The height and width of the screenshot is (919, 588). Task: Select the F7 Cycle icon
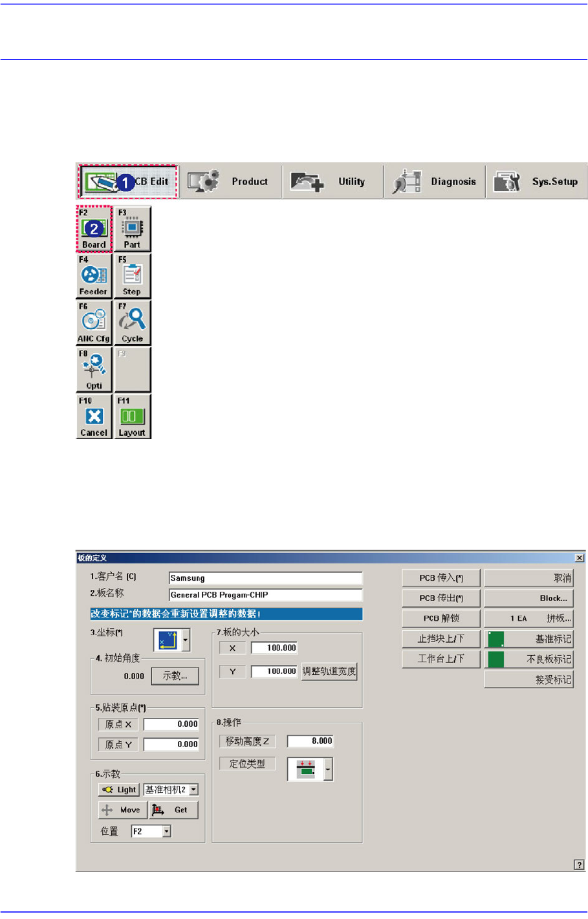132,323
